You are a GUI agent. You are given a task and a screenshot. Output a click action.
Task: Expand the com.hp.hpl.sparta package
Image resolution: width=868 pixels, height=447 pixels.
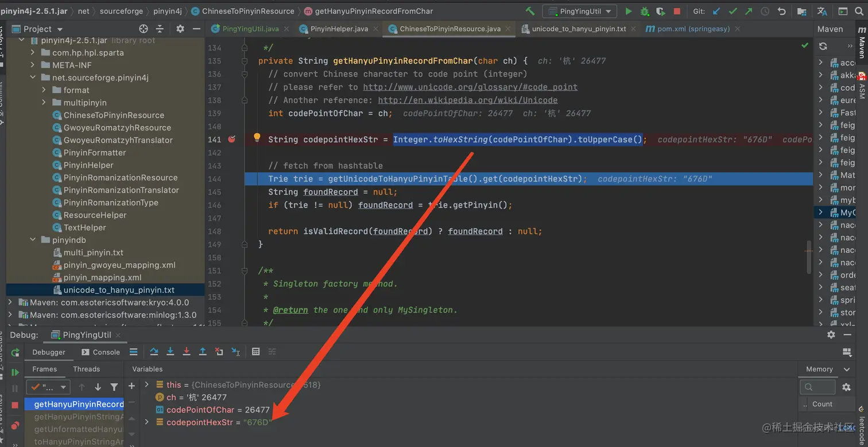tap(33, 52)
